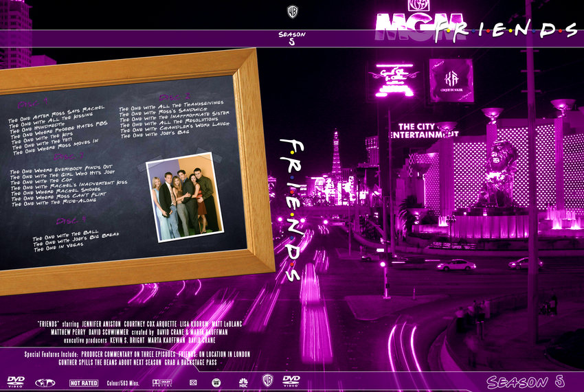This screenshot has width=584, height=392.
Task: Click 'Matthew Perry' in the credits
Action: [x=68, y=332]
